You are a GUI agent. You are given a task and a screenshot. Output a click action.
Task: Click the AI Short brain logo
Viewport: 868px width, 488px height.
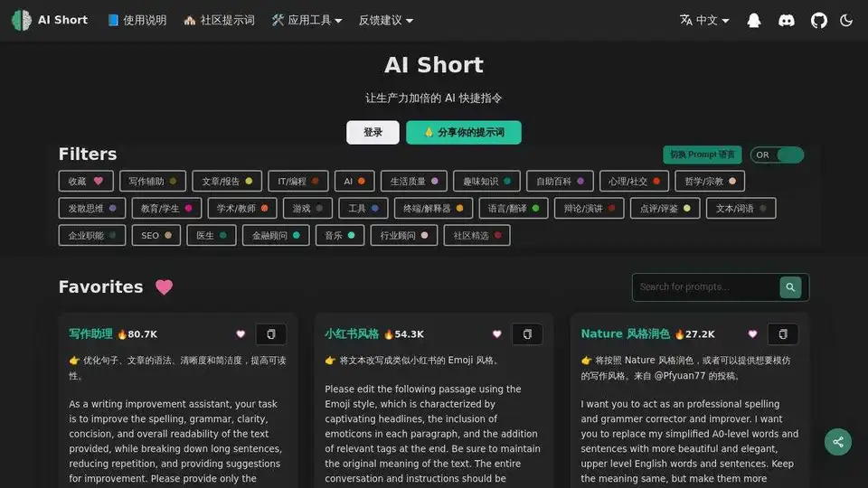[22, 21]
